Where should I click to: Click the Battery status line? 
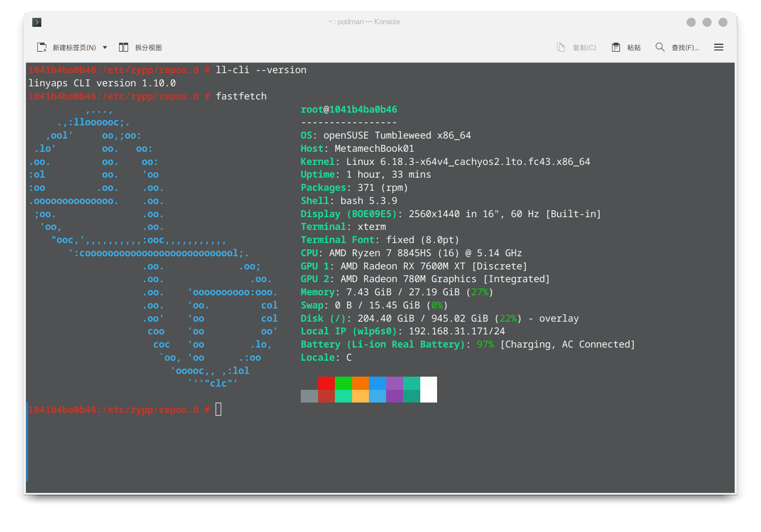(468, 344)
